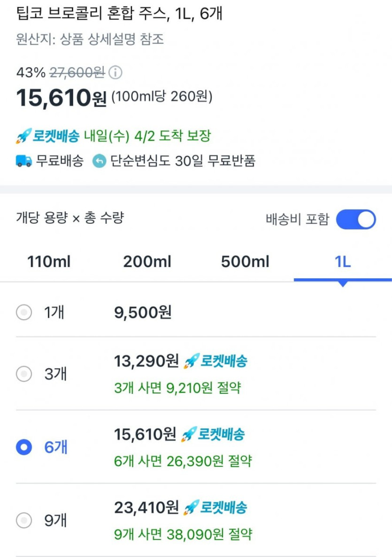Select the 9개 quantity radio button
This screenshot has width=392, height=557.
point(24,521)
